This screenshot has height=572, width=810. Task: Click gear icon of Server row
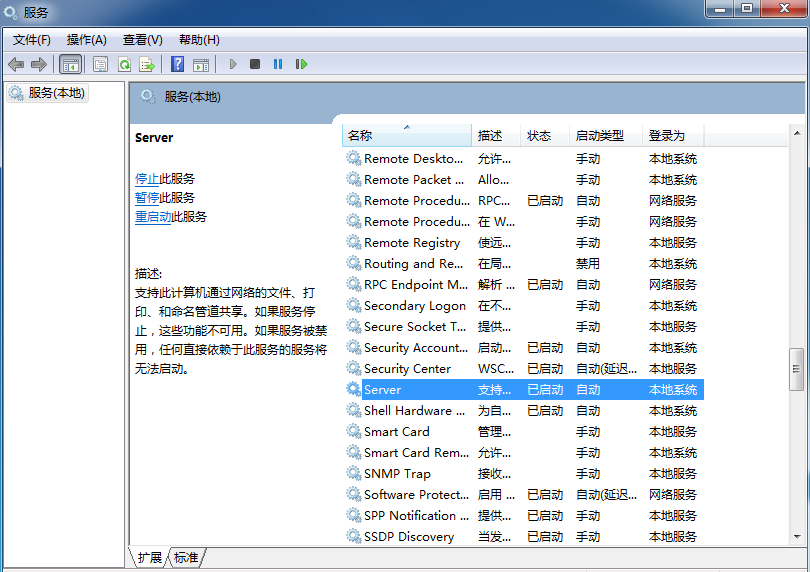354,389
